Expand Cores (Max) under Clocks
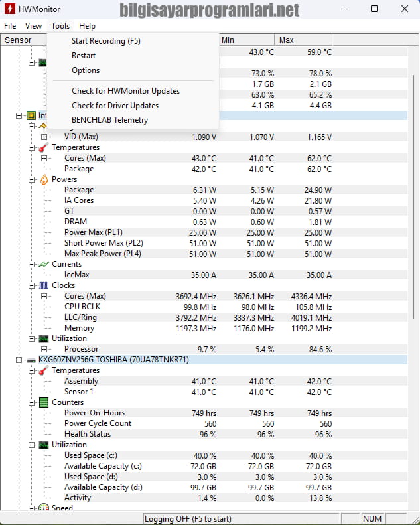Image resolution: width=420 pixels, height=525 pixels. click(x=44, y=296)
